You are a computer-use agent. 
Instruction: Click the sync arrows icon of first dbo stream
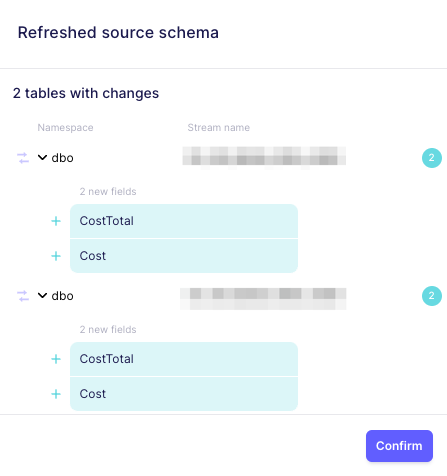[x=23, y=158]
